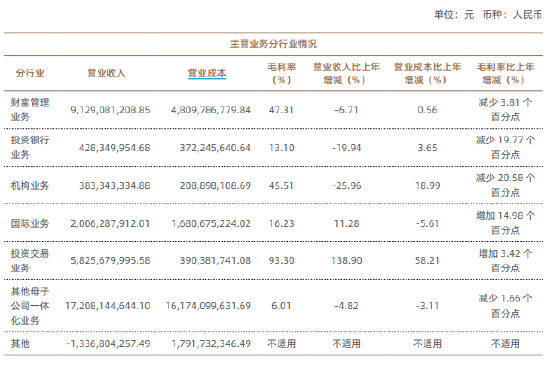Select the revenue cell 9,129,081,208.85
Screen dimensions: 550x365
click(110, 110)
